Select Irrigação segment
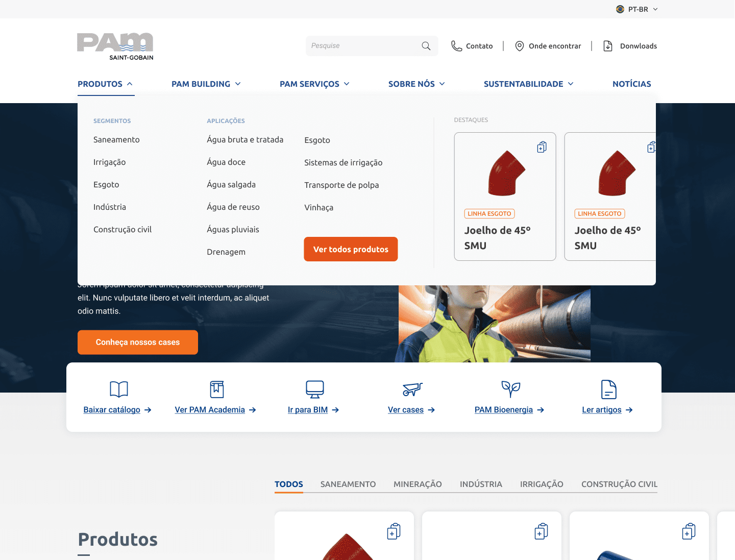The height and width of the screenshot is (560, 735). (109, 162)
